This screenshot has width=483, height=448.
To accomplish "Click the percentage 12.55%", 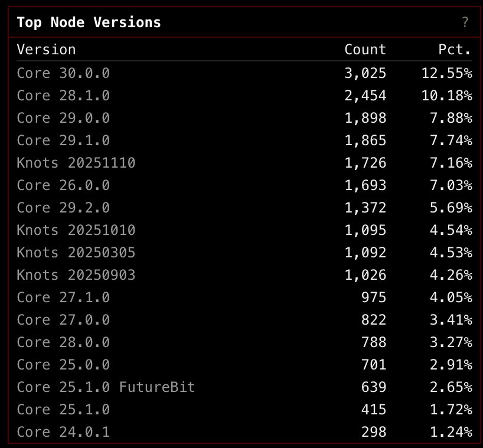I will click(446, 73).
